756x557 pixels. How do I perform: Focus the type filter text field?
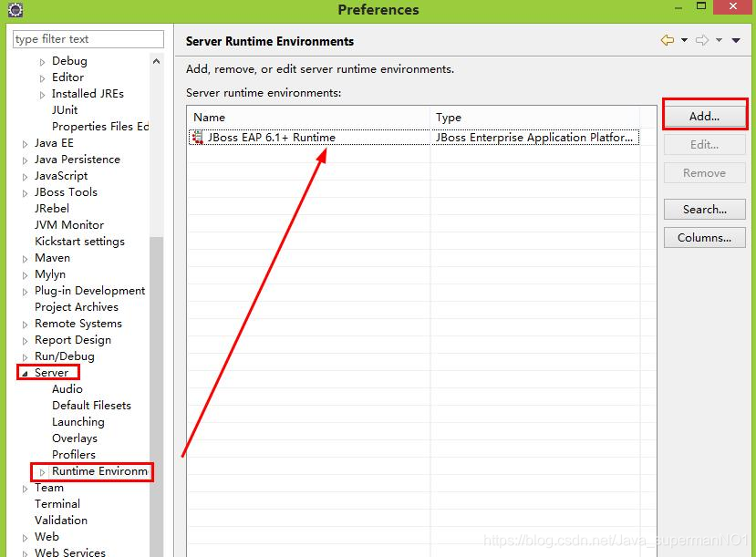pos(88,39)
